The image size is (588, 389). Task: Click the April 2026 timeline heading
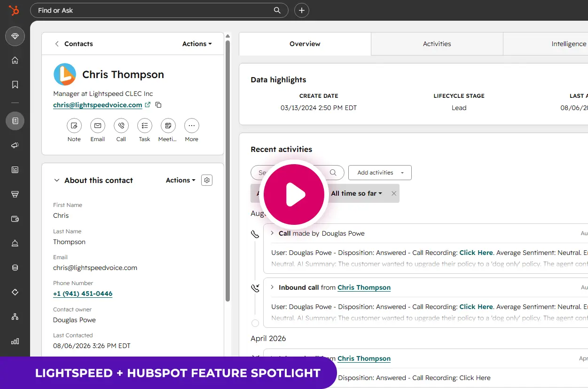point(268,338)
